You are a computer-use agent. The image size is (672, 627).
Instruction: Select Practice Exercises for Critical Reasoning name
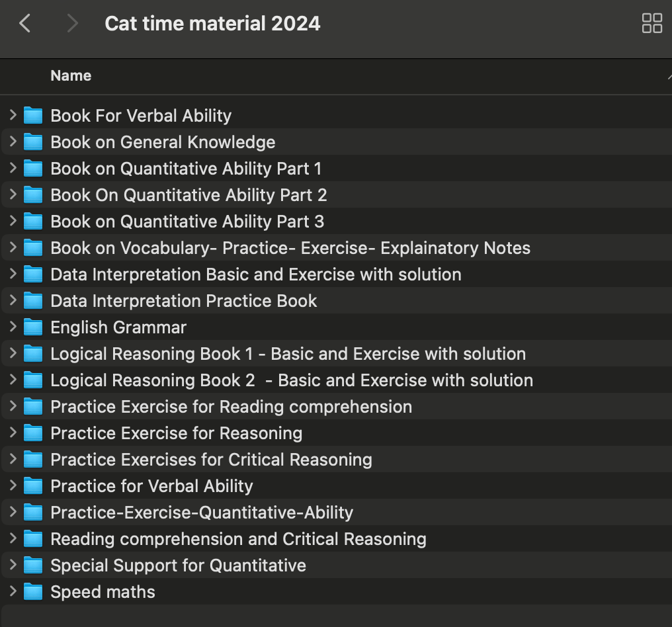[211, 460]
